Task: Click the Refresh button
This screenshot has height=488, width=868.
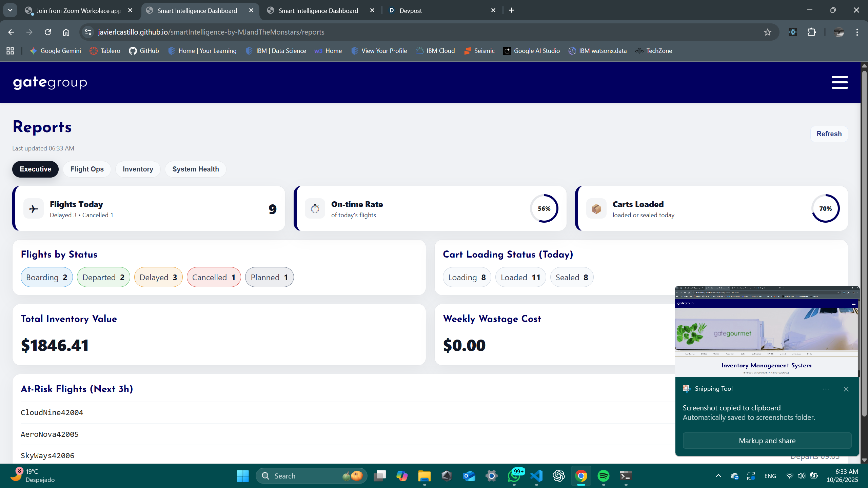Action: pos(829,134)
